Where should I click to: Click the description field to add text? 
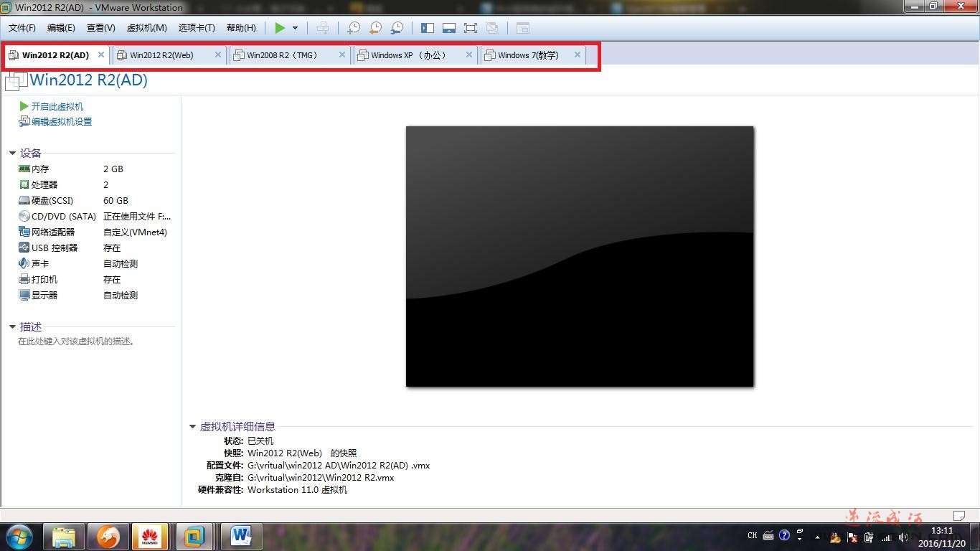tap(77, 342)
